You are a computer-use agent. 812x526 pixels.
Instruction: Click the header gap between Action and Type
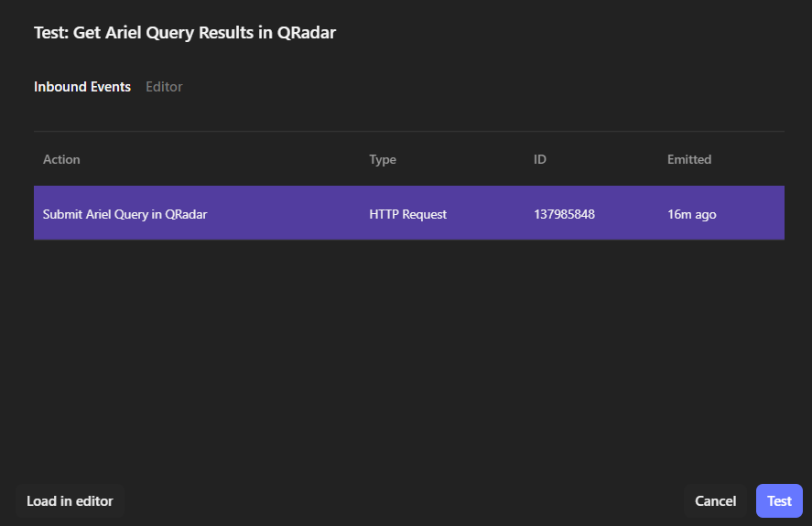(x=229, y=159)
